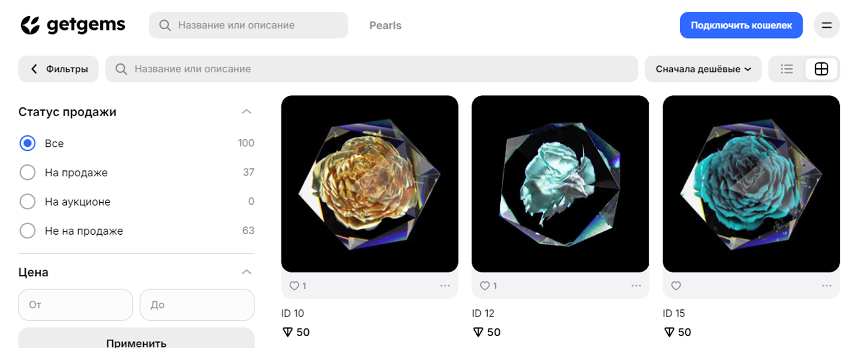Image resolution: width=868 pixels, height=348 pixels.
Task: Open the ID 12 NFT thumbnail
Action: point(560,184)
